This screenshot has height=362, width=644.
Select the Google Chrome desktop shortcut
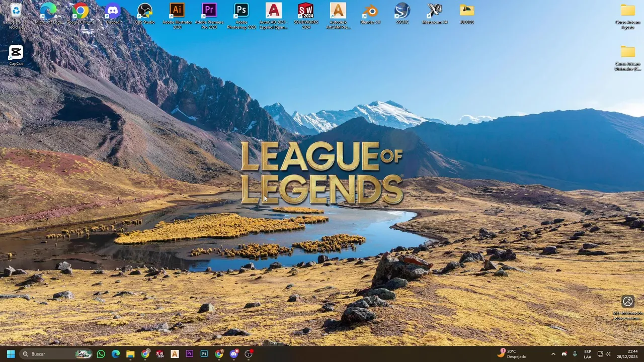[80, 14]
